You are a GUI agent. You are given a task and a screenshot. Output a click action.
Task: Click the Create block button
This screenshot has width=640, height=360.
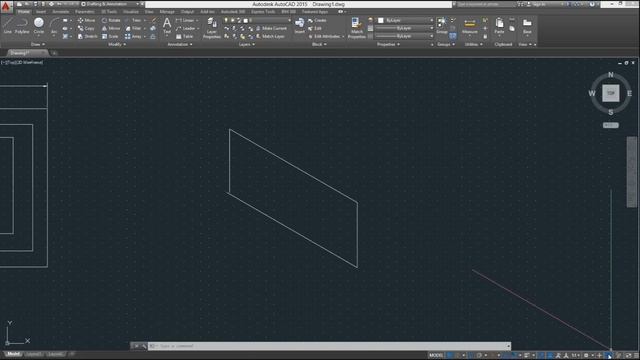tap(317, 20)
